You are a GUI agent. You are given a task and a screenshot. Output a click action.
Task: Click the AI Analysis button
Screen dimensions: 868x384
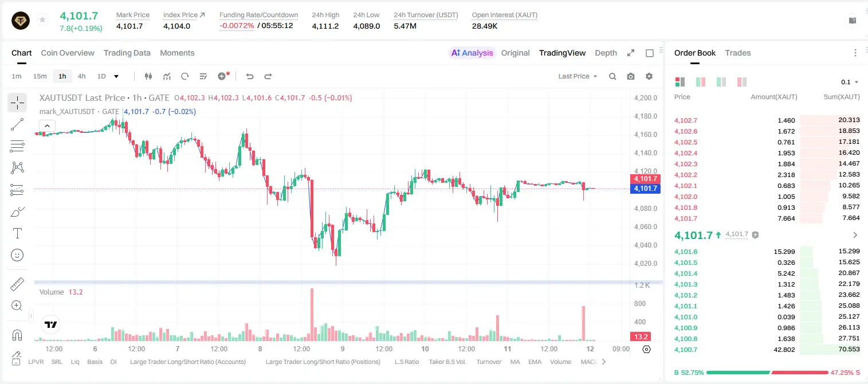[472, 53]
